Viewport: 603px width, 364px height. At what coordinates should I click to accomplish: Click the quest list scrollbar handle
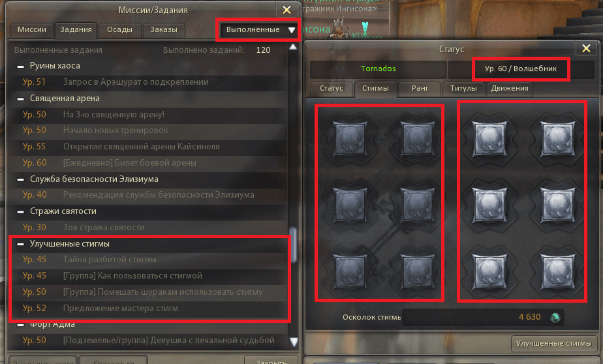(x=294, y=245)
